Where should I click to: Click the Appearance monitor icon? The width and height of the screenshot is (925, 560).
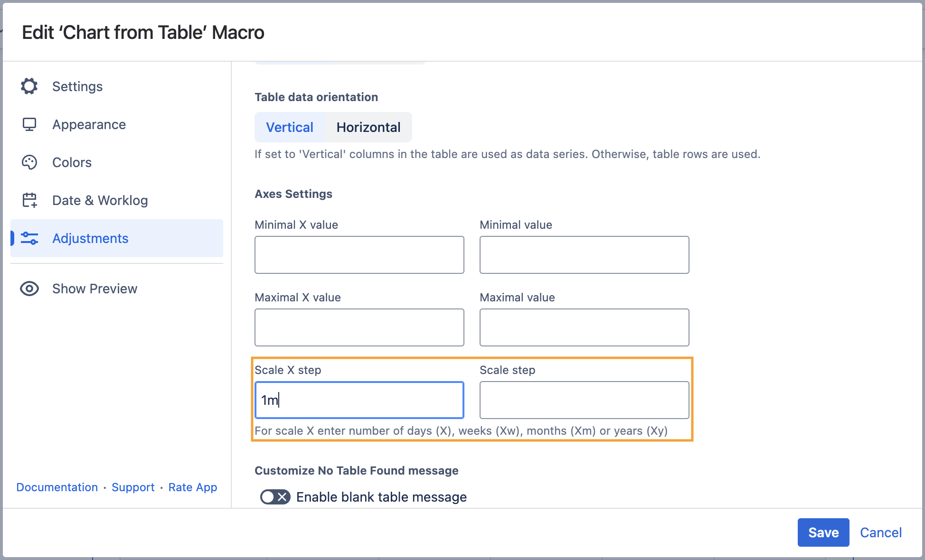(x=29, y=124)
